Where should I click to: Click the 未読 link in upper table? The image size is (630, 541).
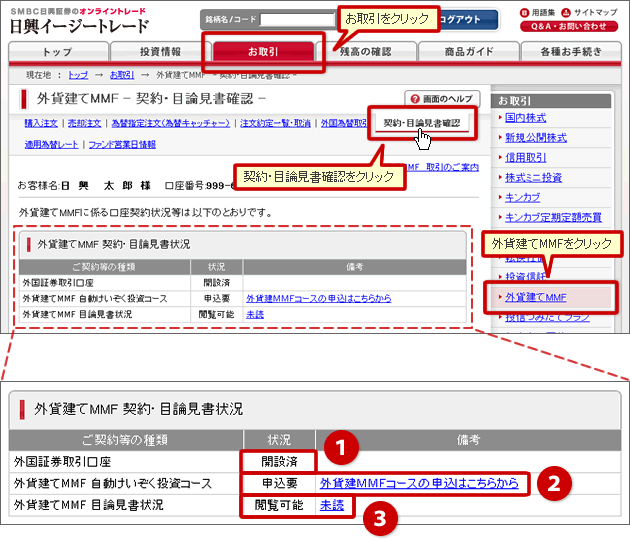[255, 314]
